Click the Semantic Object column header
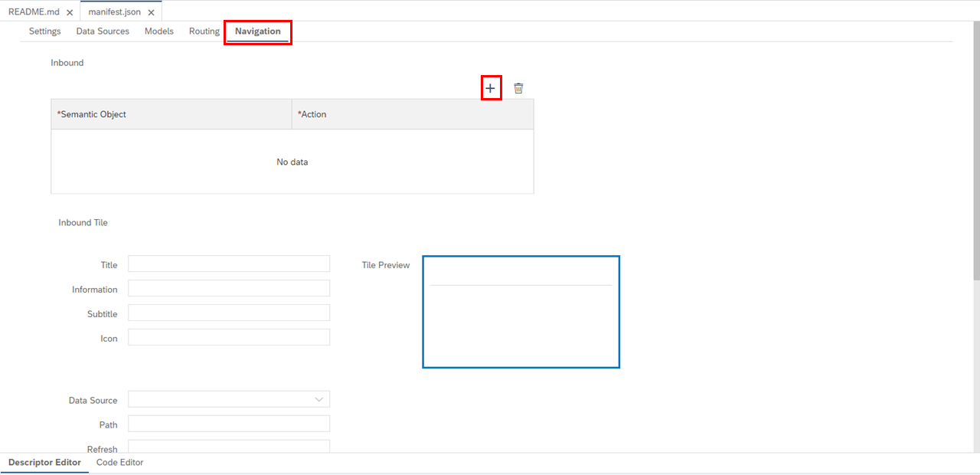The height and width of the screenshot is (475, 980). pyautogui.click(x=171, y=114)
